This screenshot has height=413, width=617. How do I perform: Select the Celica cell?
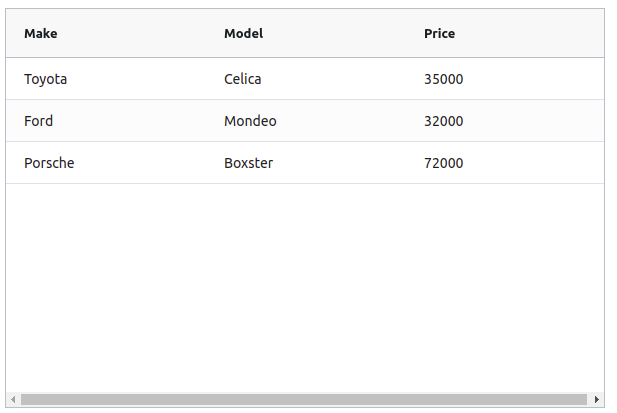(x=243, y=79)
